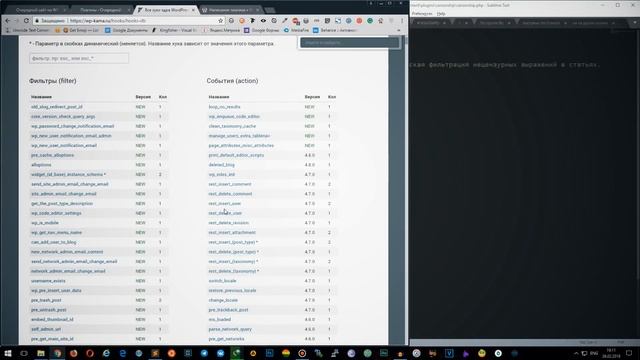Reload the current Chrome page
The image size is (640, 360).
[x=26, y=20]
